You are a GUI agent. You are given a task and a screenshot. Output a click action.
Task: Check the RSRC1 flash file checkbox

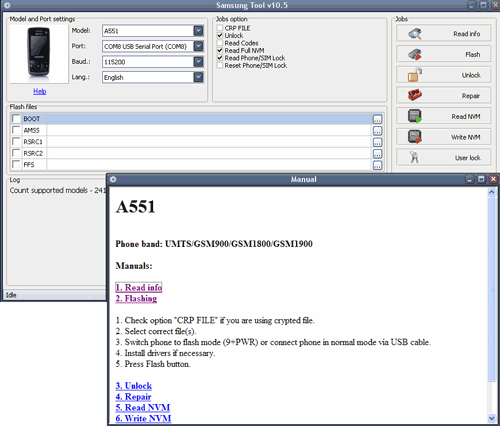[16, 142]
